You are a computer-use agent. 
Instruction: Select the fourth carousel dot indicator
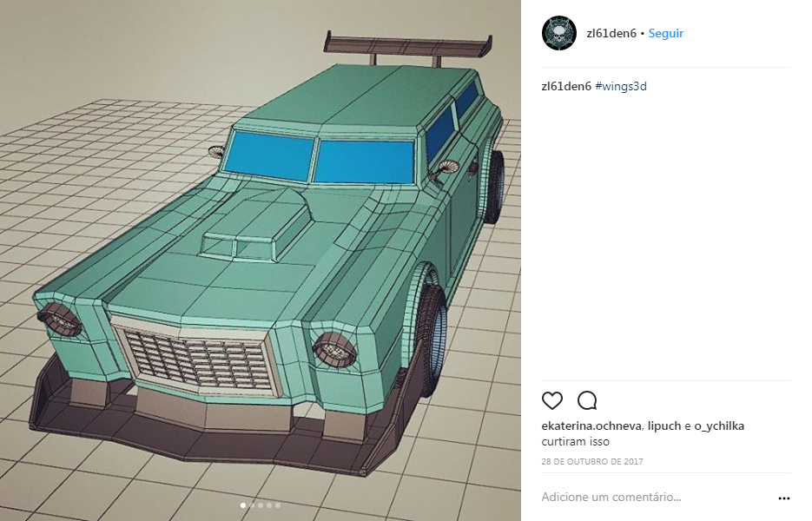tap(269, 505)
